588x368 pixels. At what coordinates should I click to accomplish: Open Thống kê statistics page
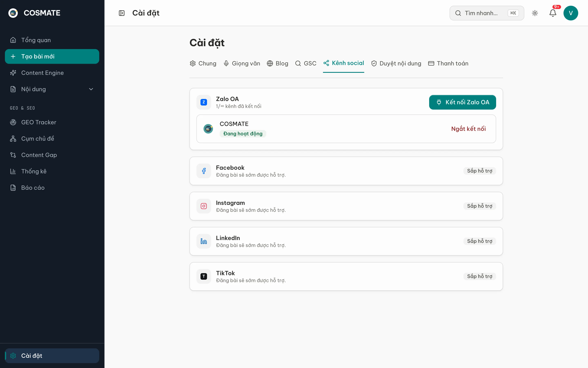(52, 171)
